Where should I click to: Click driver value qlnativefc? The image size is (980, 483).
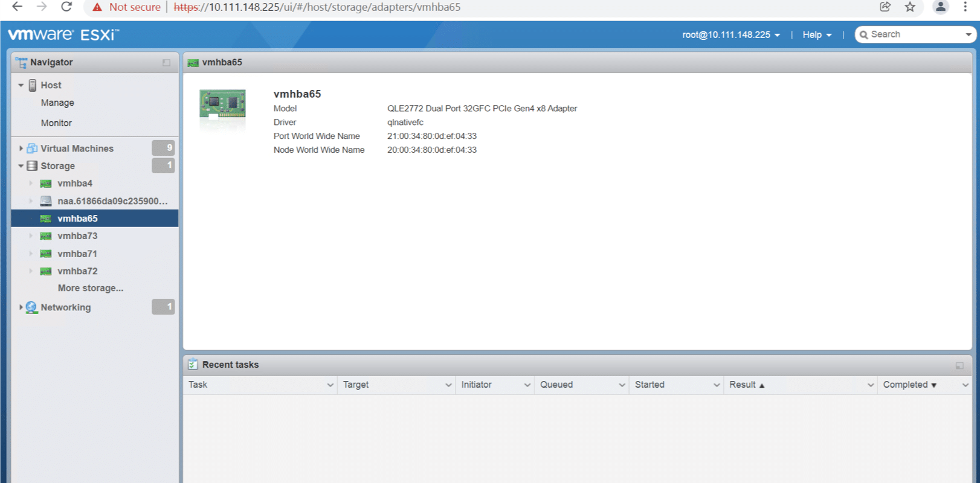click(x=405, y=123)
